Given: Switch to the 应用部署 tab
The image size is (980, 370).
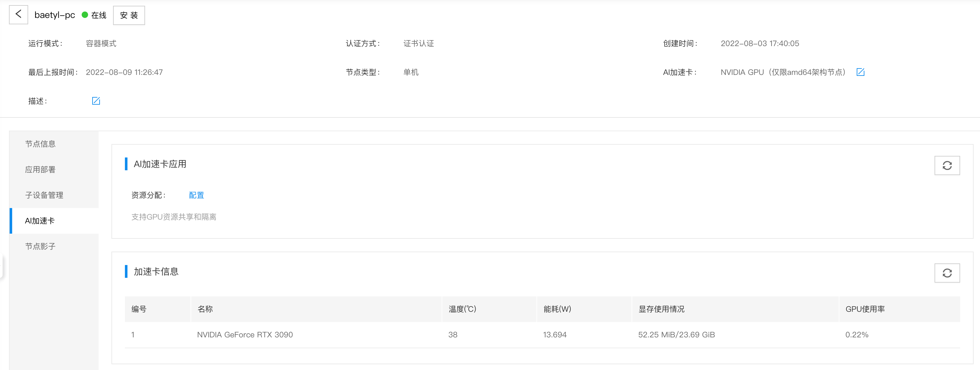Looking at the screenshot, I should [x=54, y=170].
